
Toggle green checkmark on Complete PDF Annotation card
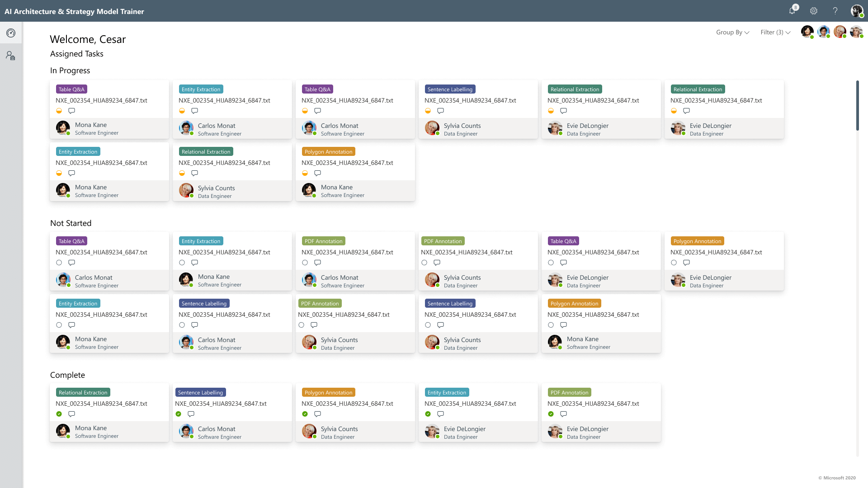(x=551, y=414)
